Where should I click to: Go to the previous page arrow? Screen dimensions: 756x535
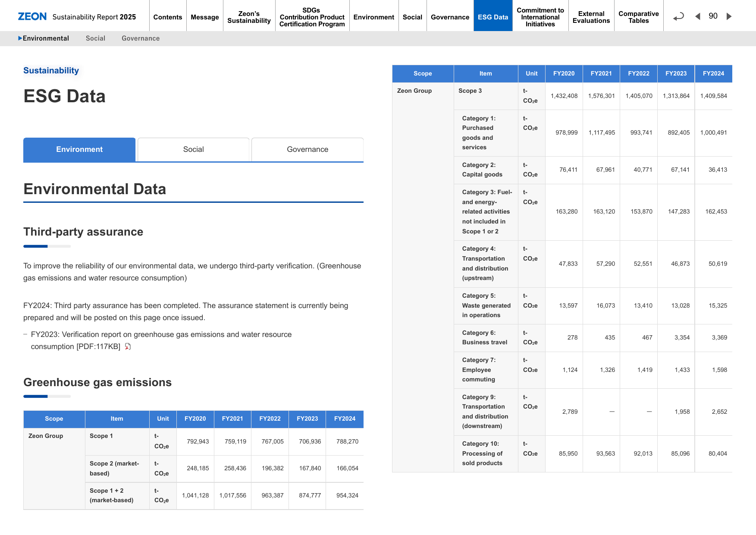(697, 16)
